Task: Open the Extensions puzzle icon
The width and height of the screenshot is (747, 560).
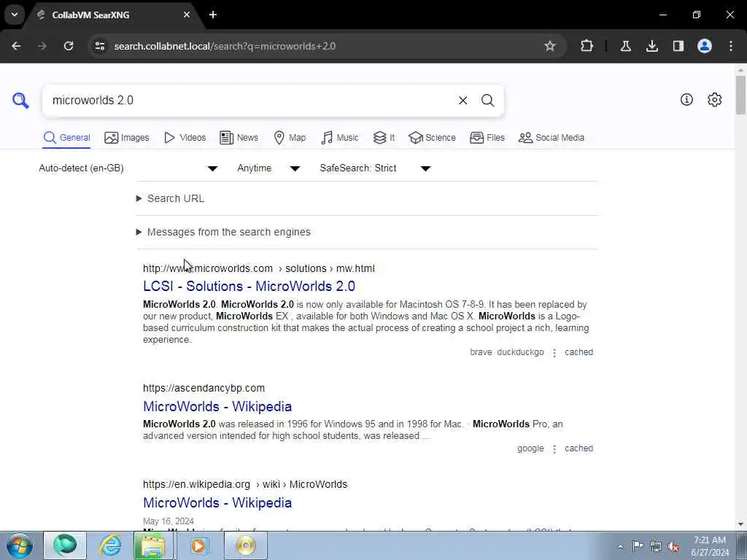Action: 587,46
